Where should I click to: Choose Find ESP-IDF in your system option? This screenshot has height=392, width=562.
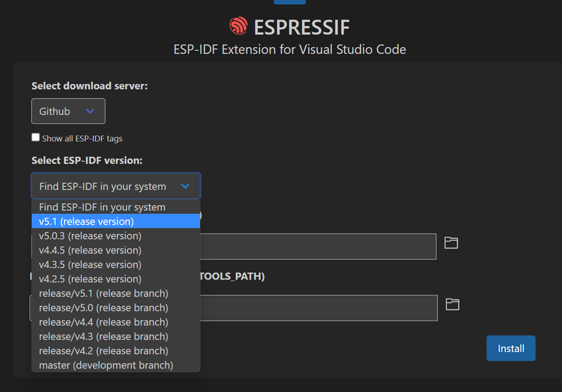(x=116, y=207)
